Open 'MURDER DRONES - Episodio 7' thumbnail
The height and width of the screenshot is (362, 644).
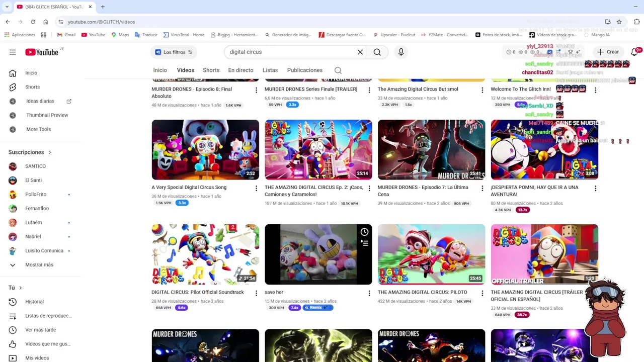[x=432, y=150]
